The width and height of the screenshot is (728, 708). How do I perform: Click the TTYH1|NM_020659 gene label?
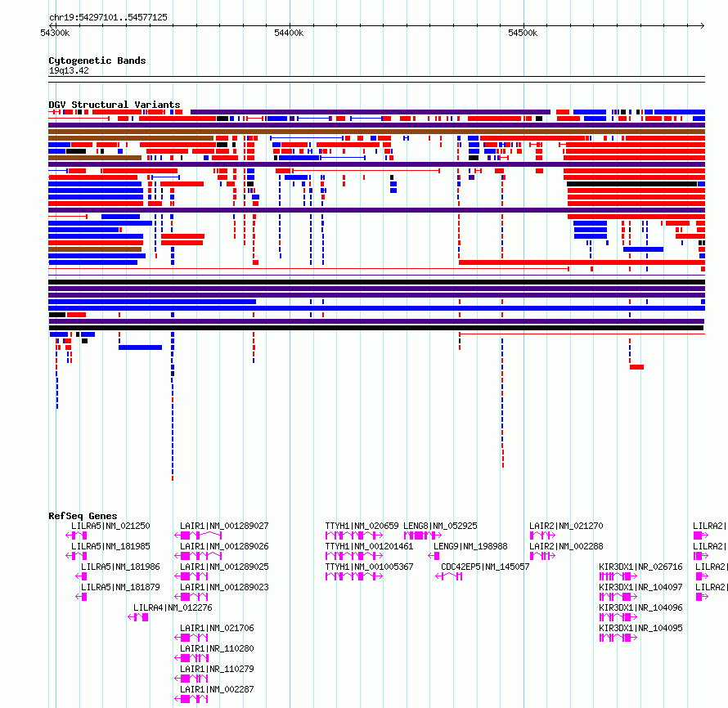coord(362,527)
